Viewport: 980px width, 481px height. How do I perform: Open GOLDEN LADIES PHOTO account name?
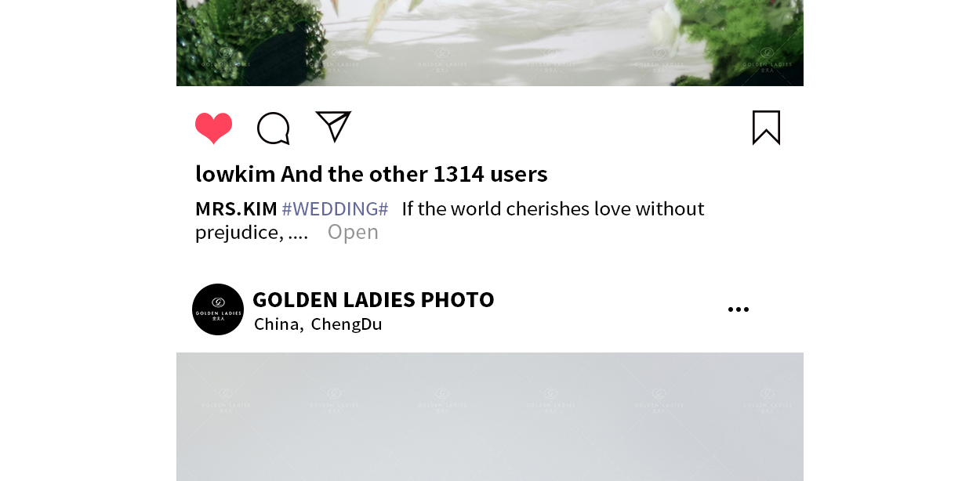tap(373, 299)
